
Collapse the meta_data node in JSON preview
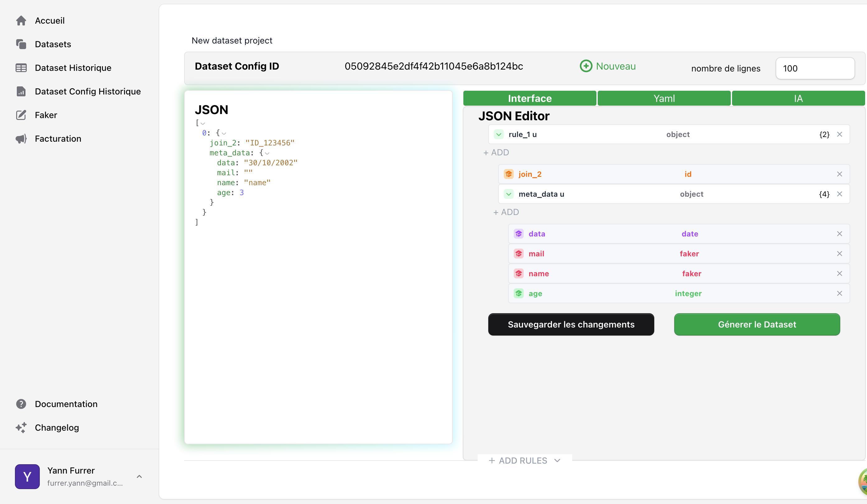[x=267, y=153]
